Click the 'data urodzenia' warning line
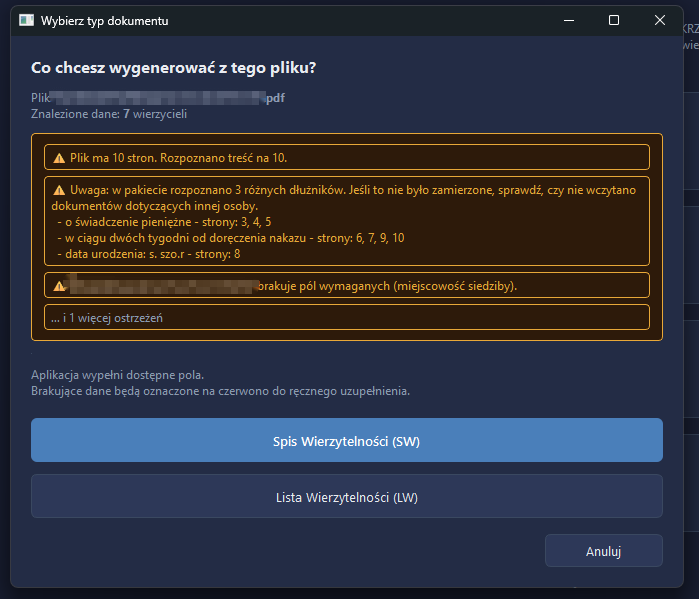The height and width of the screenshot is (599, 699). click(148, 254)
